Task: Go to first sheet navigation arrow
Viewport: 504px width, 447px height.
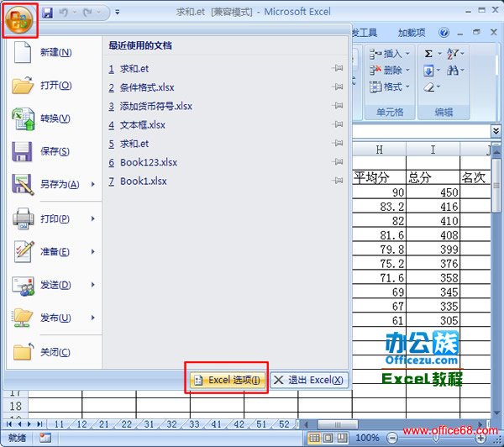Action: 9,424
